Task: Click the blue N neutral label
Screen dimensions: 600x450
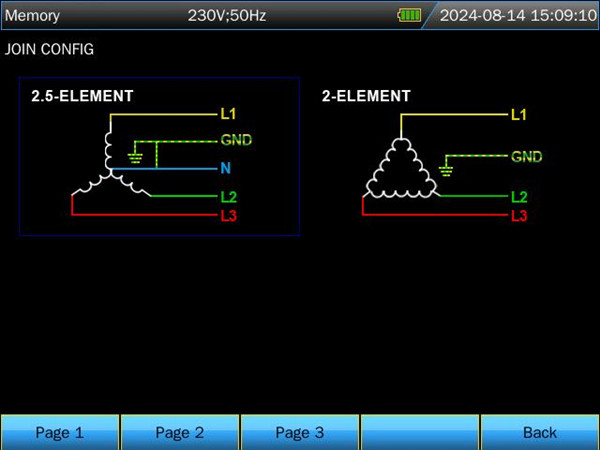Action: [225, 168]
